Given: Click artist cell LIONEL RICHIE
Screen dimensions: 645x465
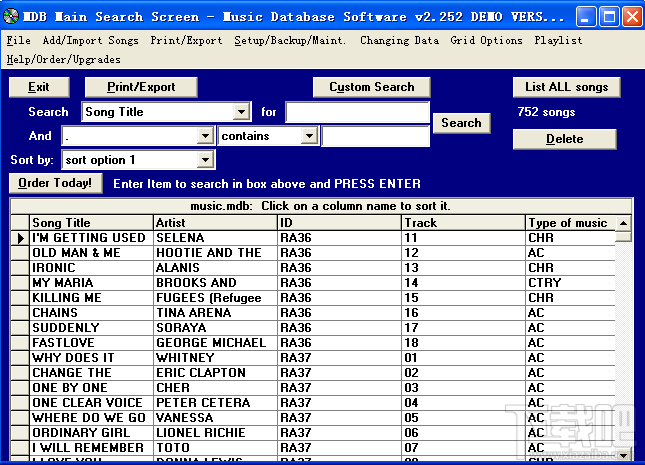Looking at the screenshot, I should pos(216,432).
